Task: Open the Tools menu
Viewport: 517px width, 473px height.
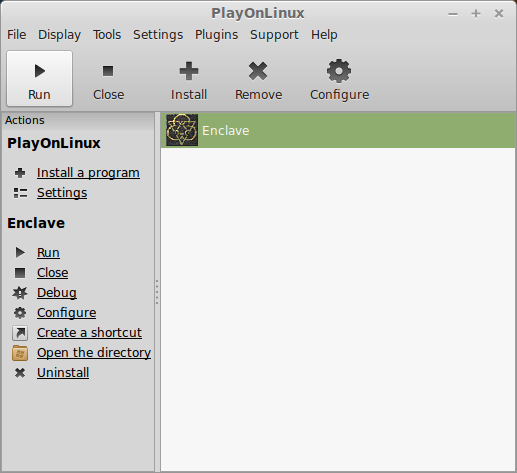Action: coord(107,35)
